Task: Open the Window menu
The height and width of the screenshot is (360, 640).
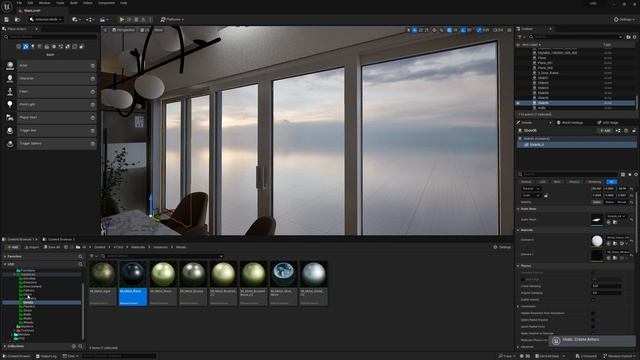Action: 44,3
